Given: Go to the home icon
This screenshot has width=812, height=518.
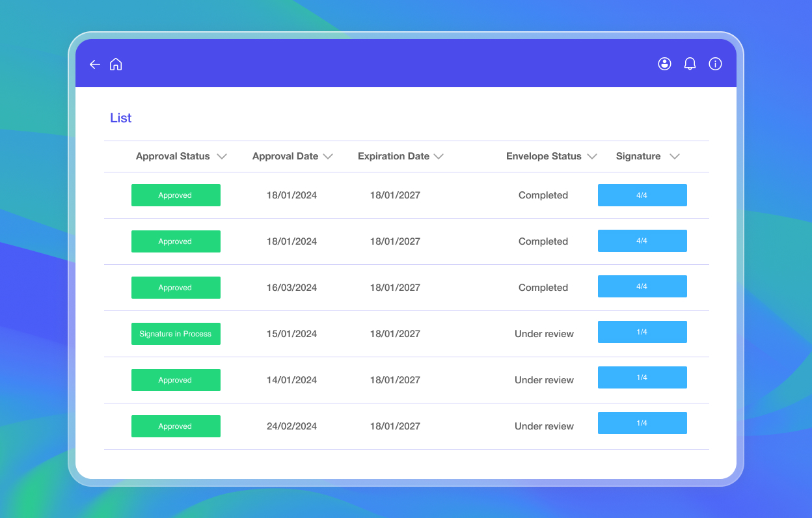Looking at the screenshot, I should pyautogui.click(x=116, y=64).
